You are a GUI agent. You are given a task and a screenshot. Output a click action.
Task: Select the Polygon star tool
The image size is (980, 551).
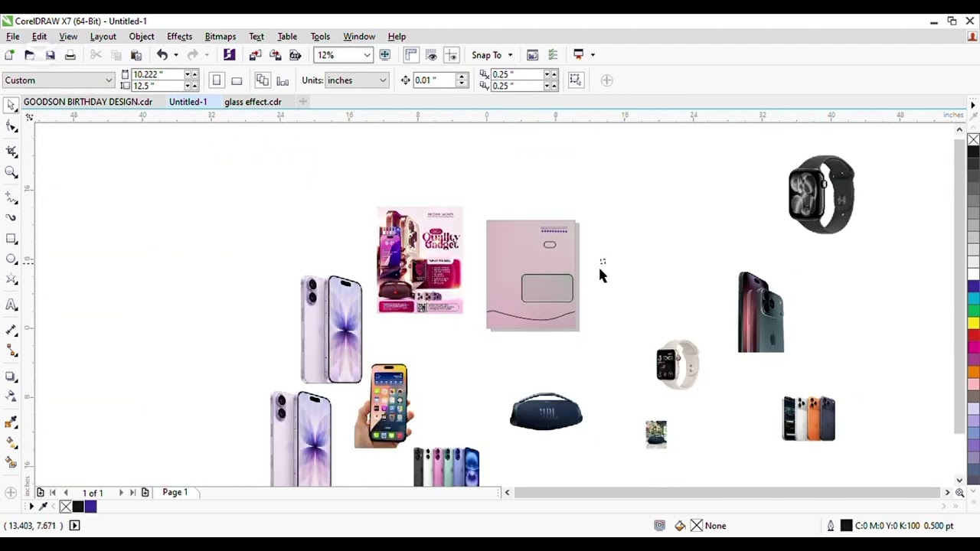click(11, 280)
